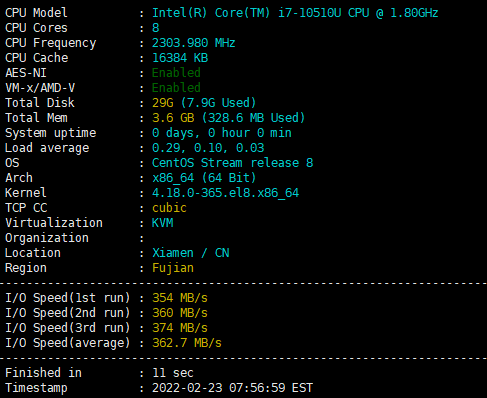Select the 'Finished in' label
This screenshot has height=398, width=487.
click(43, 373)
